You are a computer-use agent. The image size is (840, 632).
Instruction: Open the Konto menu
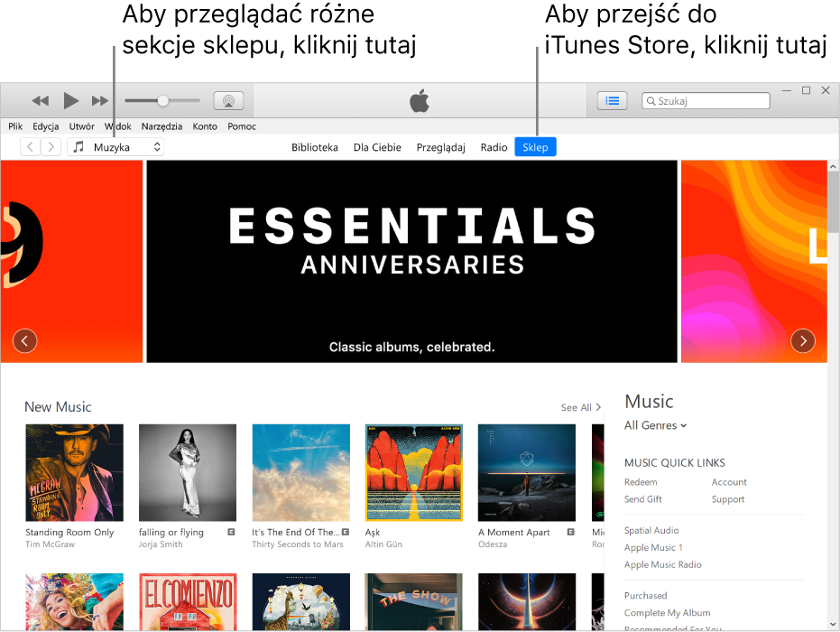(205, 126)
